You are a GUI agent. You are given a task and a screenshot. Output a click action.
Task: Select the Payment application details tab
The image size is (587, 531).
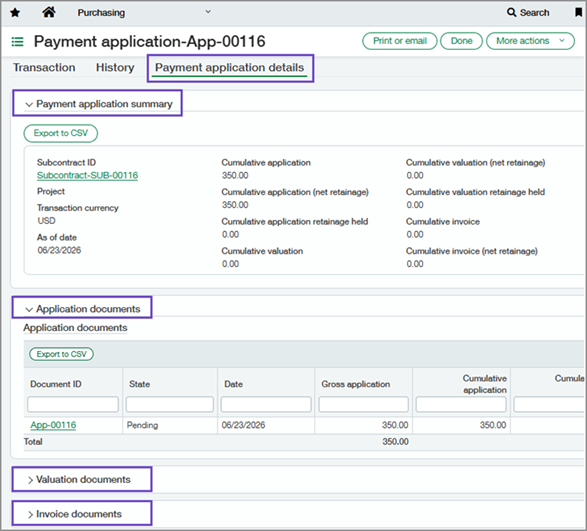(229, 67)
